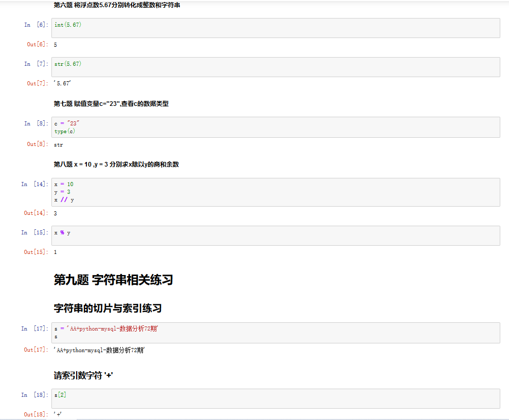Click the 第八题 markdown text
The height and width of the screenshot is (420, 509).
(116, 164)
